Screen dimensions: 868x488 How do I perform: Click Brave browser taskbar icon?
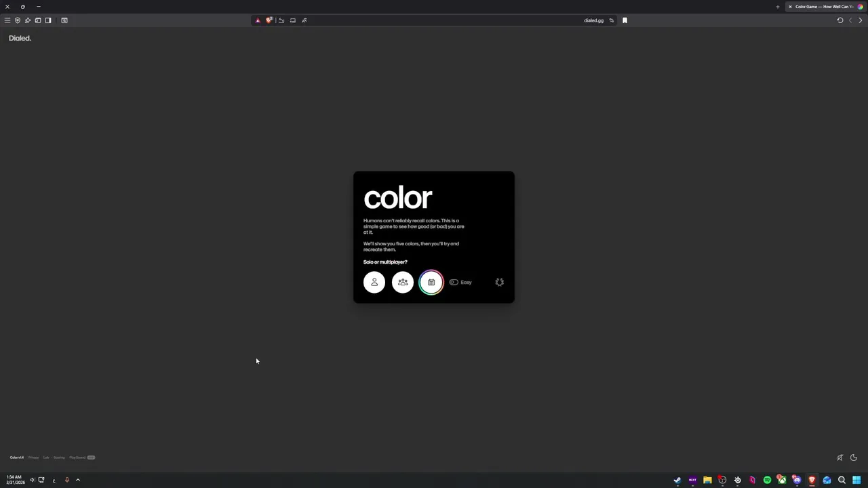click(812, 480)
